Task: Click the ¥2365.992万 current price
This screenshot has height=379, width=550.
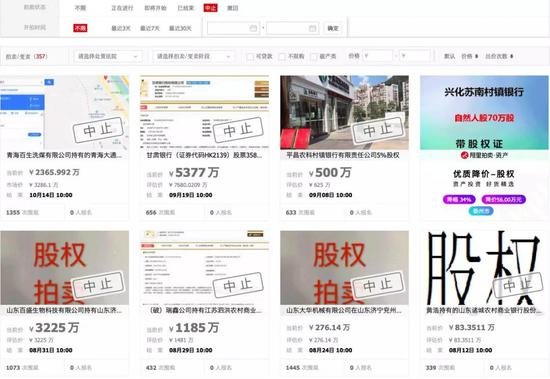Action: 54,172
